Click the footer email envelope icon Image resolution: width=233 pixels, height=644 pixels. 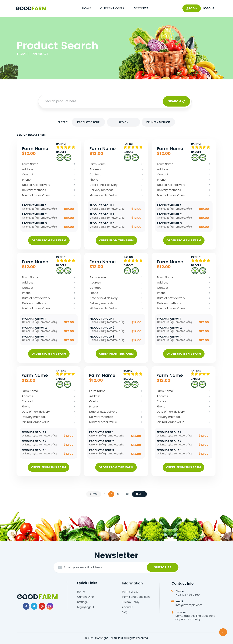click(x=172, y=601)
